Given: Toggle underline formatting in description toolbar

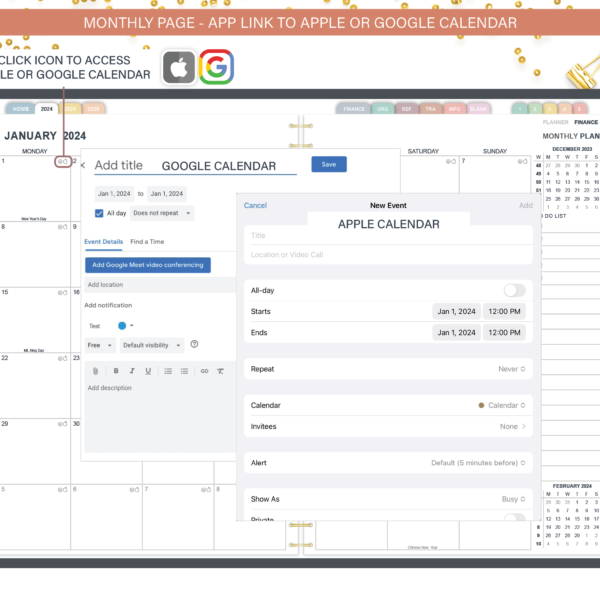Looking at the screenshot, I should click(148, 371).
